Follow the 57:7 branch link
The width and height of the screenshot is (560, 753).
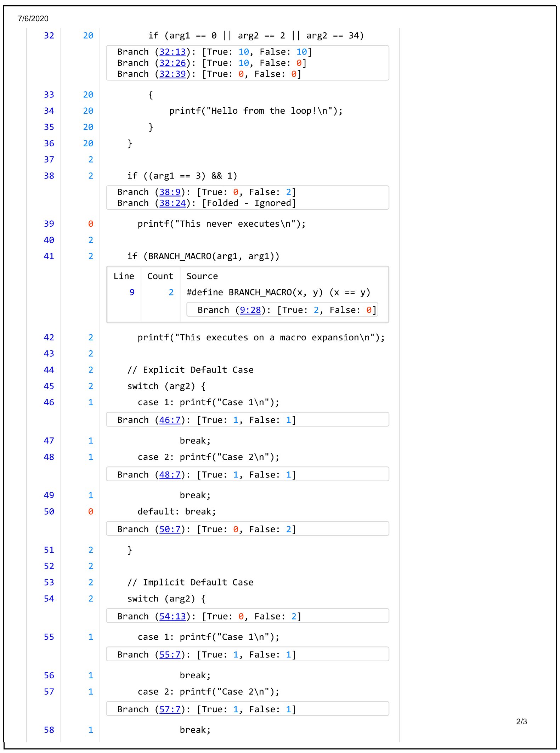point(170,709)
